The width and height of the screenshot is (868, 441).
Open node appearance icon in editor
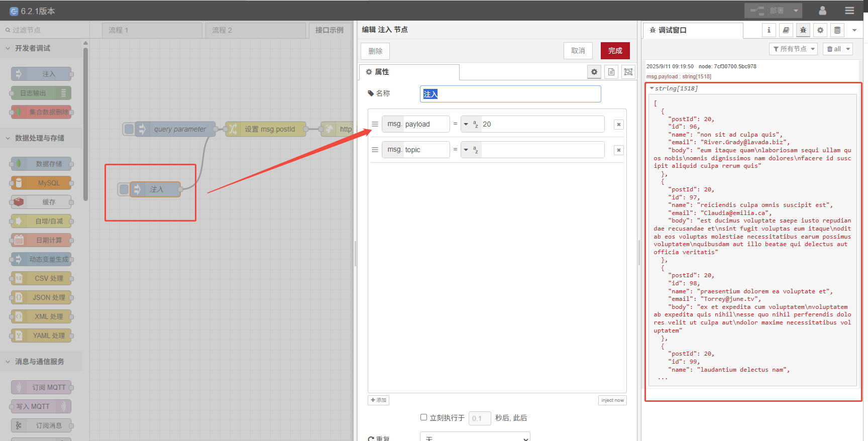(x=628, y=72)
